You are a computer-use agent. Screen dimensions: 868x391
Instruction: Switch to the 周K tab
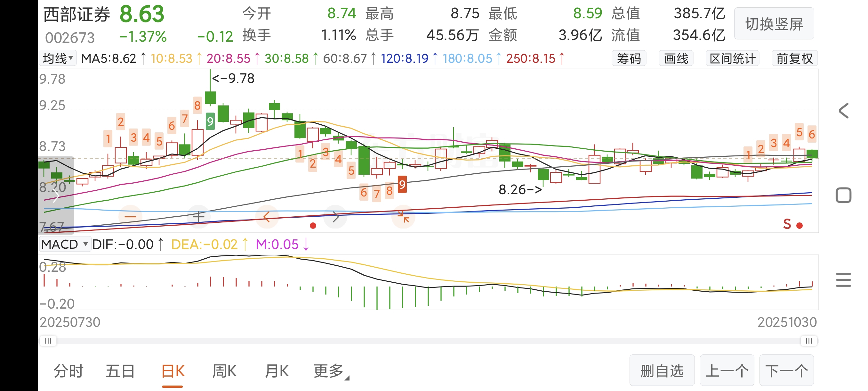pos(224,371)
